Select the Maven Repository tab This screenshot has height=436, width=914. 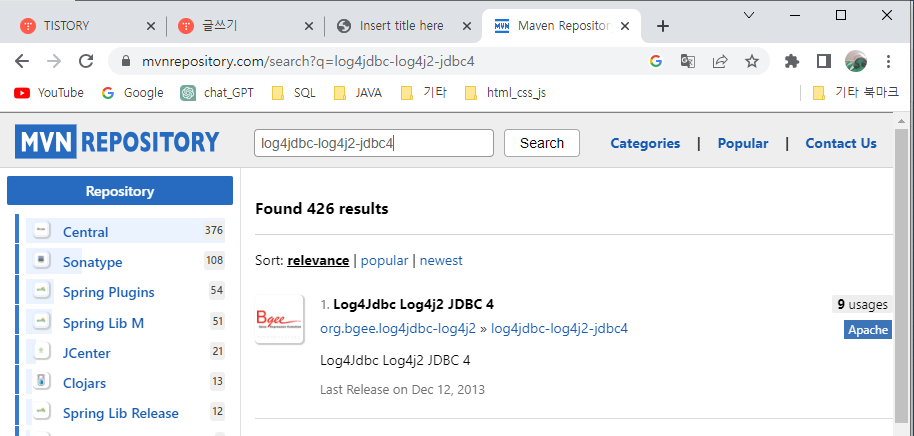click(561, 26)
